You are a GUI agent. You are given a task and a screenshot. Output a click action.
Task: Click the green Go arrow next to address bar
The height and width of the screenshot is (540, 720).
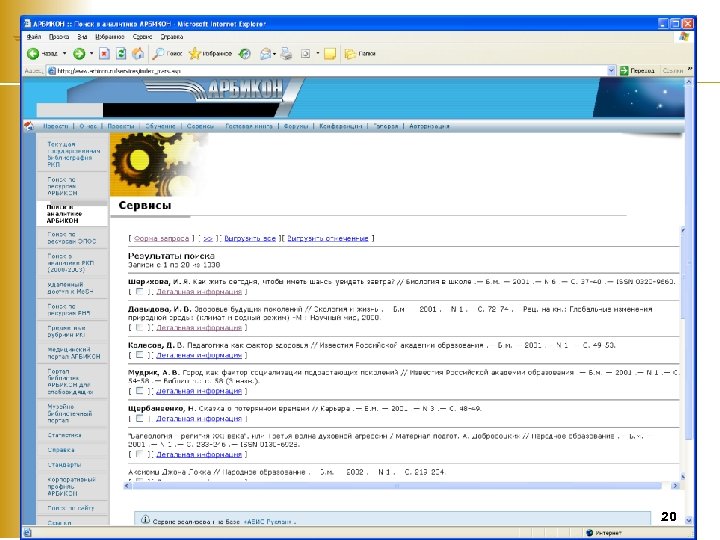[624, 71]
